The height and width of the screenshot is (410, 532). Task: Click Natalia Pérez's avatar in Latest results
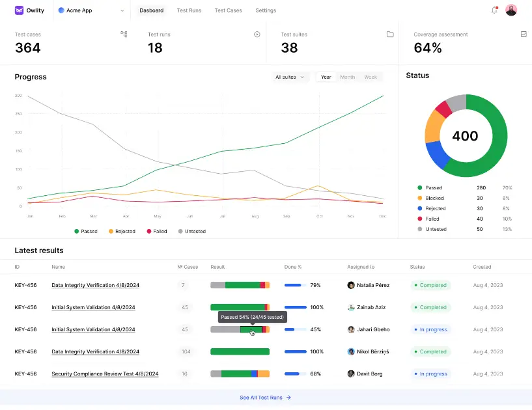[x=349, y=285]
